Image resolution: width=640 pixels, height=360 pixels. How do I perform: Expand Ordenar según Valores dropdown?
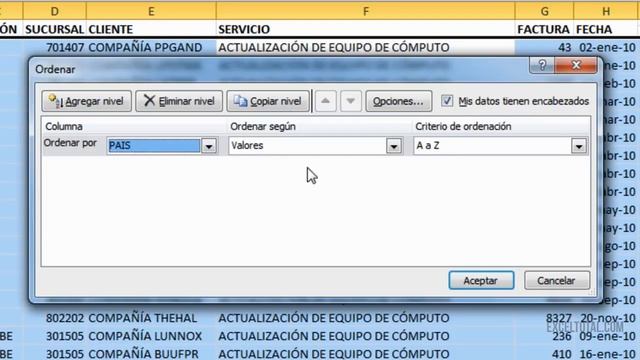pos(394,146)
